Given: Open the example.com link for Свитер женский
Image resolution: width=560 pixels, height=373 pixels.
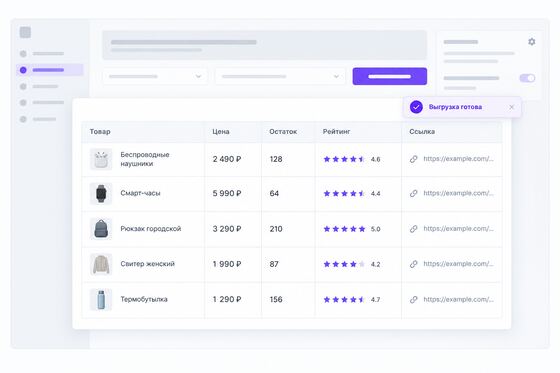Looking at the screenshot, I should [x=459, y=264].
